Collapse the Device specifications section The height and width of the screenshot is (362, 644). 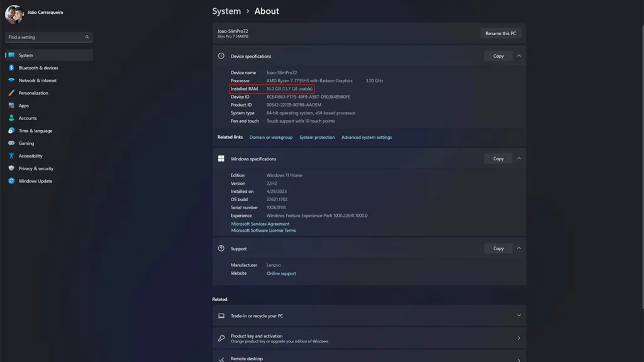(x=519, y=56)
